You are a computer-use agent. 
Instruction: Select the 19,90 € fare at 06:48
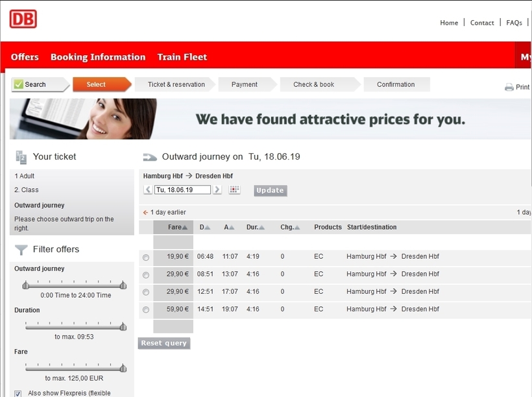146,258
